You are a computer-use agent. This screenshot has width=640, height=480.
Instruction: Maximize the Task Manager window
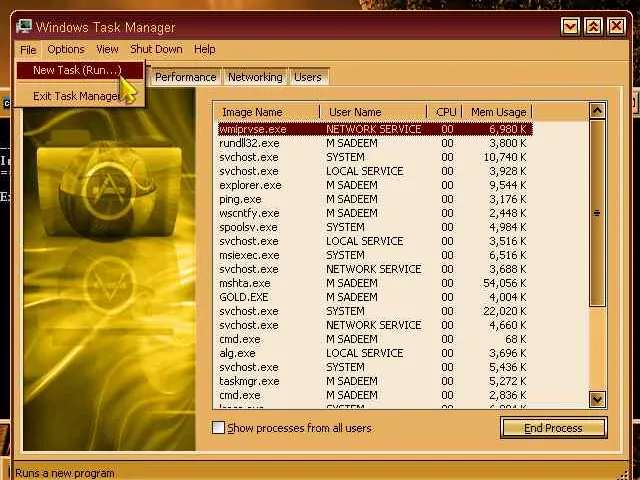point(593,27)
